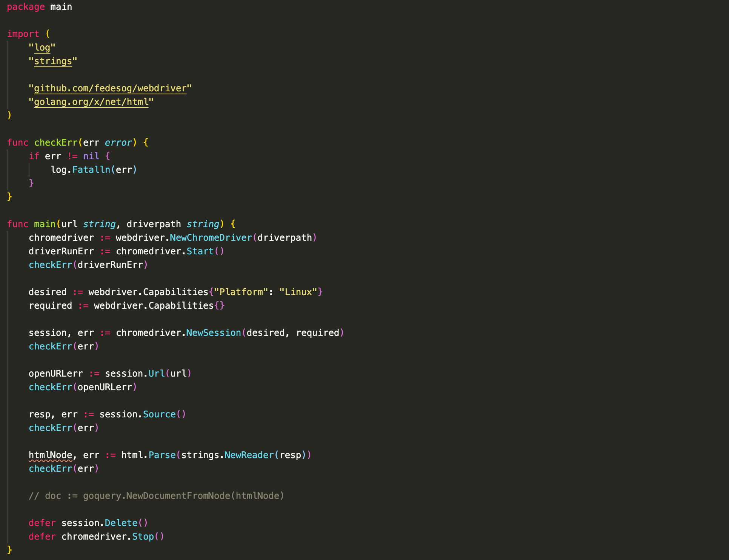The image size is (729, 560).
Task: Click the squiggly-underlined htmlNode variable
Action: coord(50,455)
